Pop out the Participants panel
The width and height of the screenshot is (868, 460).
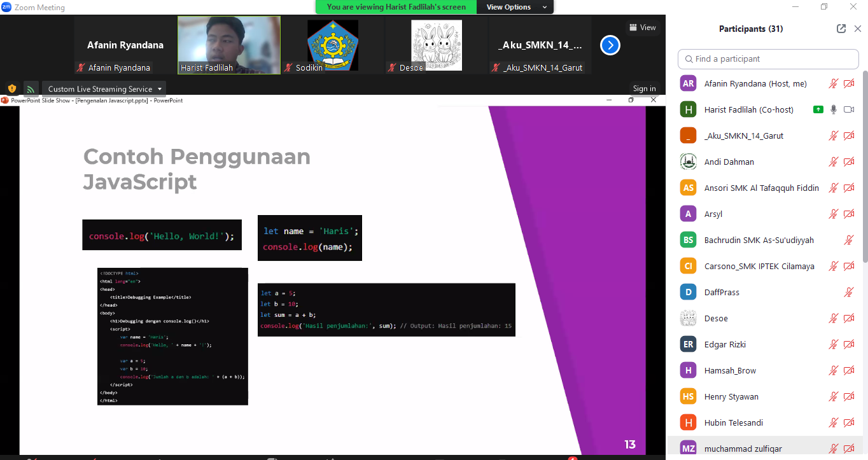(x=841, y=29)
